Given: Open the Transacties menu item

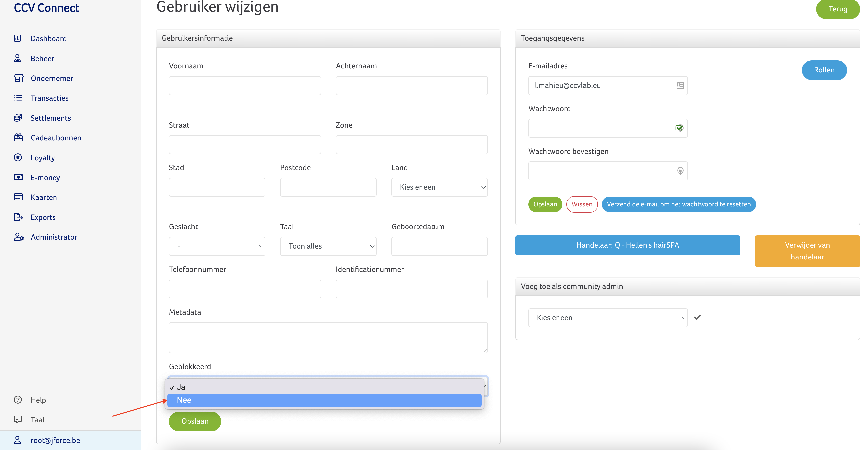Looking at the screenshot, I should click(50, 98).
